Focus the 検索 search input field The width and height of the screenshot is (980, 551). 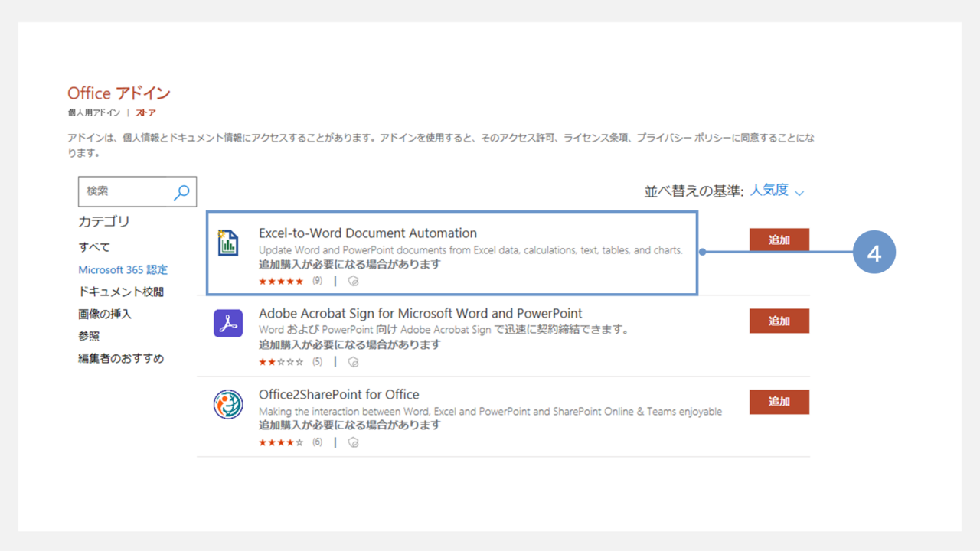(x=137, y=191)
